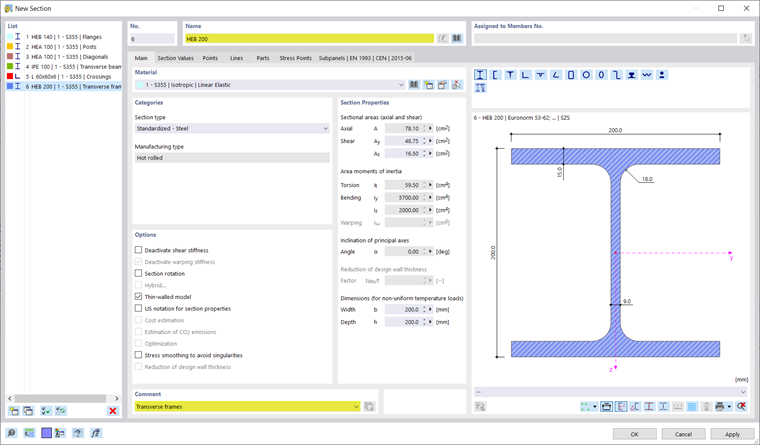This screenshot has width=760, height=445.
Task: Open the Comment dropdown arrow
Action: [357, 407]
